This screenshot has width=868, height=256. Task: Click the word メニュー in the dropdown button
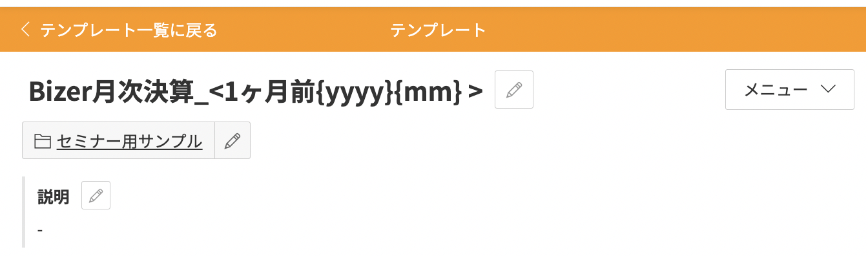click(776, 89)
